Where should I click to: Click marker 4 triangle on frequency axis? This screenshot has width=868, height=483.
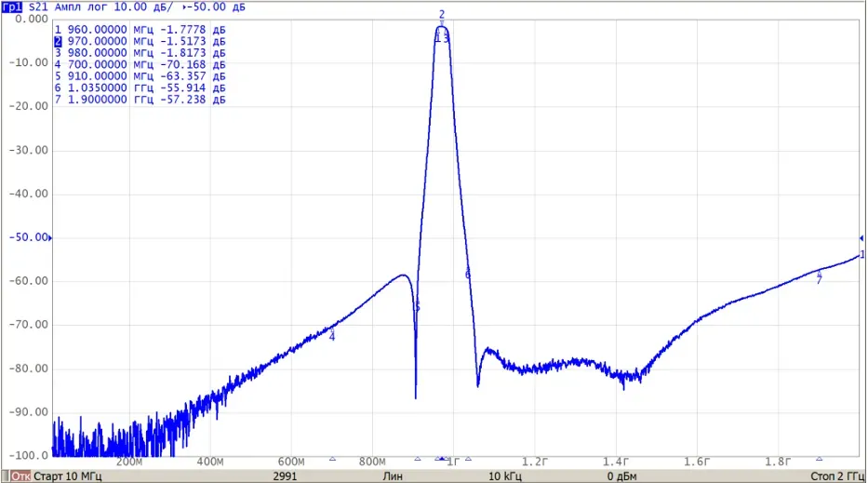coord(333,459)
